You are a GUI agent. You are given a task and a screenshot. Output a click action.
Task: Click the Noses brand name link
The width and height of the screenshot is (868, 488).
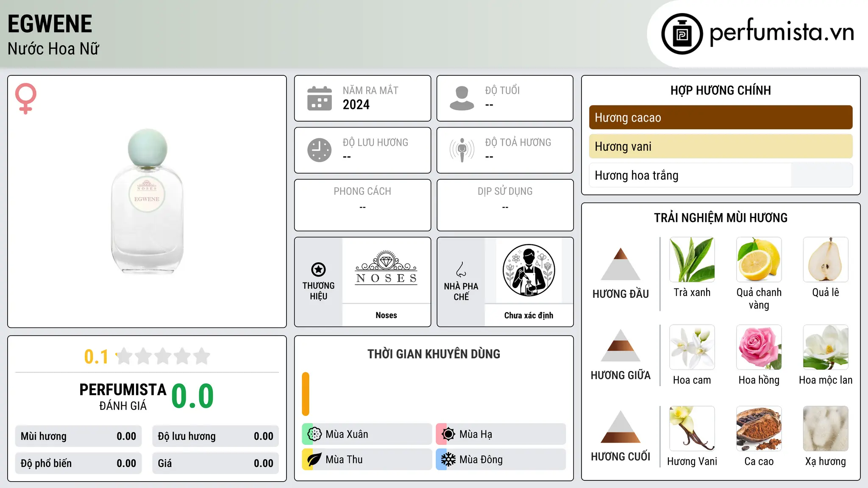(386, 315)
